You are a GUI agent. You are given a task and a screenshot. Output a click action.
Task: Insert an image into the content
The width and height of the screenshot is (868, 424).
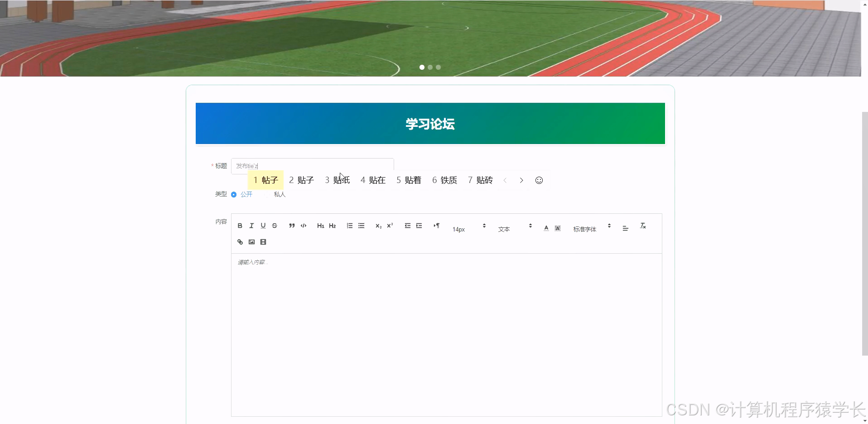tap(251, 241)
